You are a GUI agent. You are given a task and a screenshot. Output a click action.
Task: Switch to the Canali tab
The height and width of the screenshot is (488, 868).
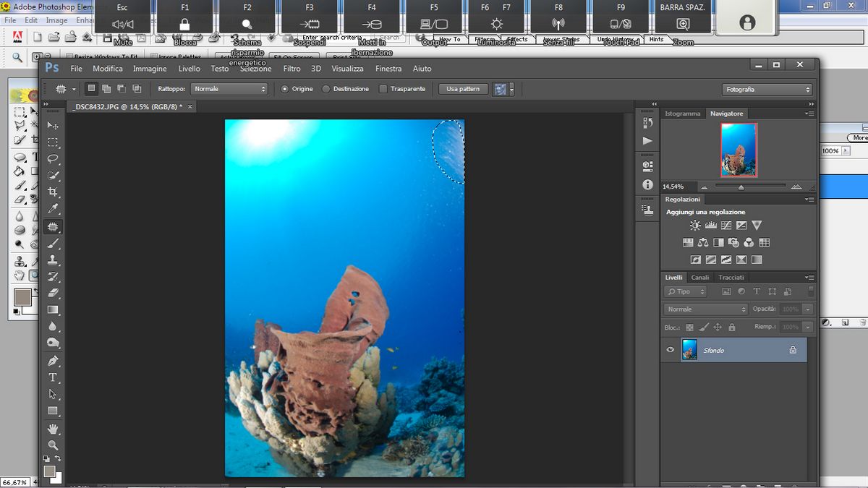(x=699, y=278)
